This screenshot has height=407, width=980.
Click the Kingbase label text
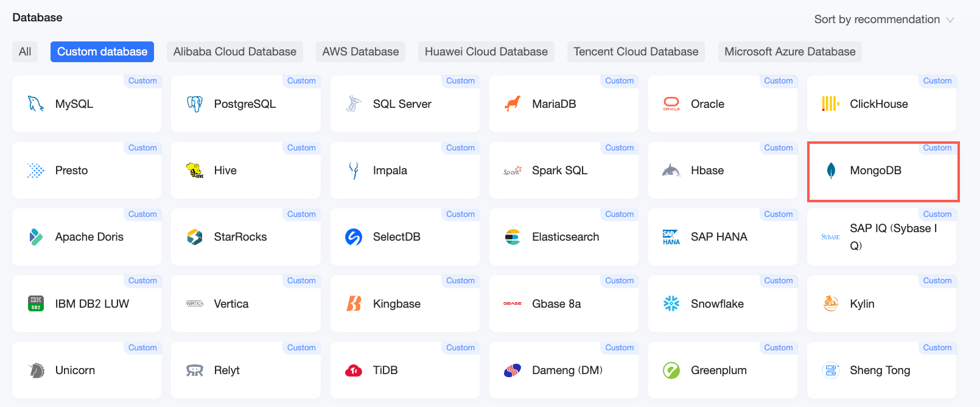[397, 303]
